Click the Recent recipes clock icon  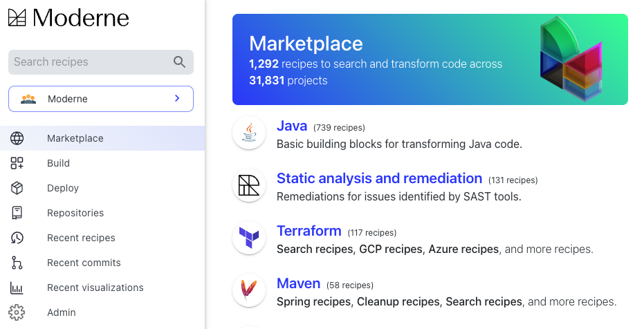point(17,238)
